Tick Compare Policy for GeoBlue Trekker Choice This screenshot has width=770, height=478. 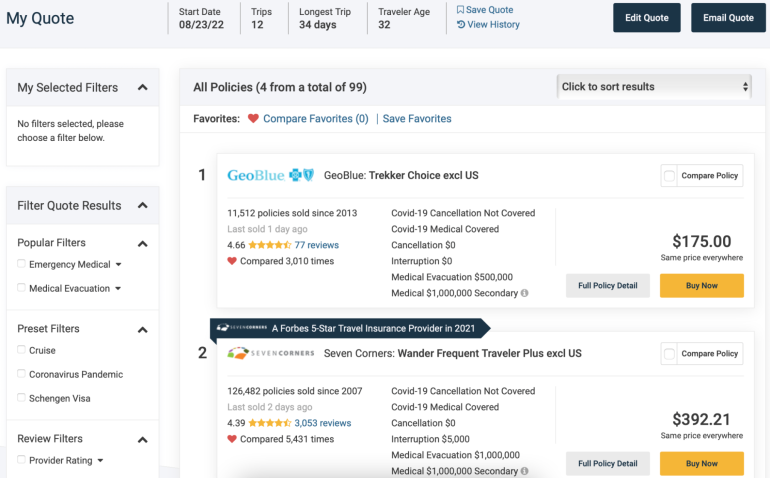[669, 176]
